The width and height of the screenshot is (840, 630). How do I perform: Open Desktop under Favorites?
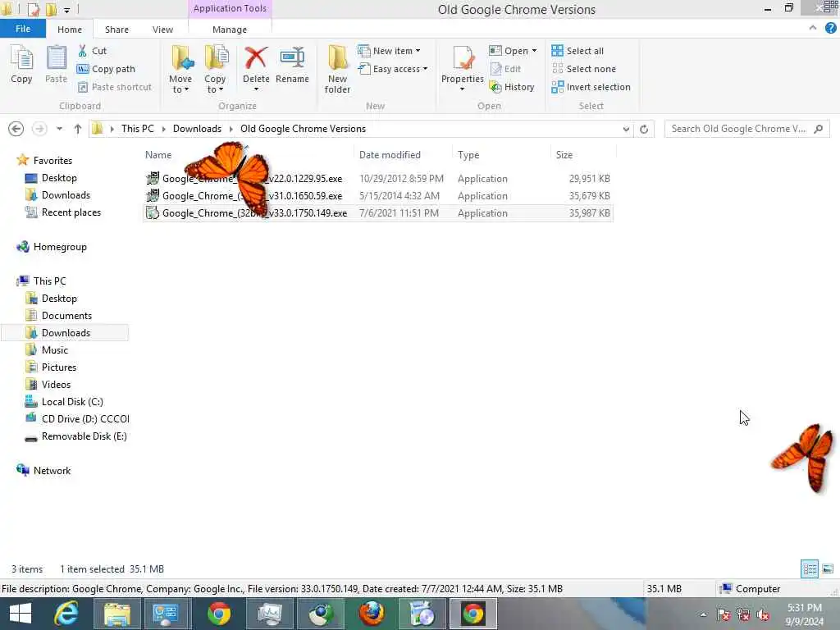point(52,178)
